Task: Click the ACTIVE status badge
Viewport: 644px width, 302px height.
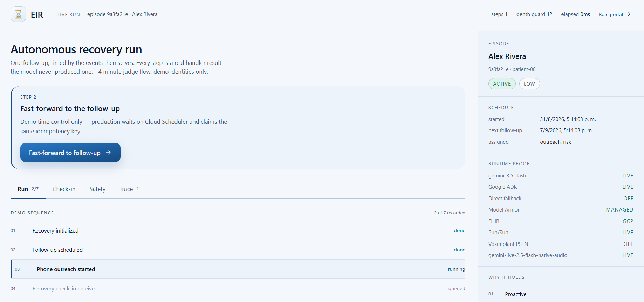Action: (502, 84)
